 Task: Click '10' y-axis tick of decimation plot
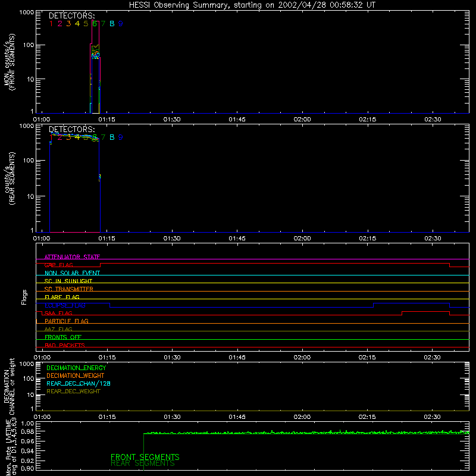(x=31, y=395)
